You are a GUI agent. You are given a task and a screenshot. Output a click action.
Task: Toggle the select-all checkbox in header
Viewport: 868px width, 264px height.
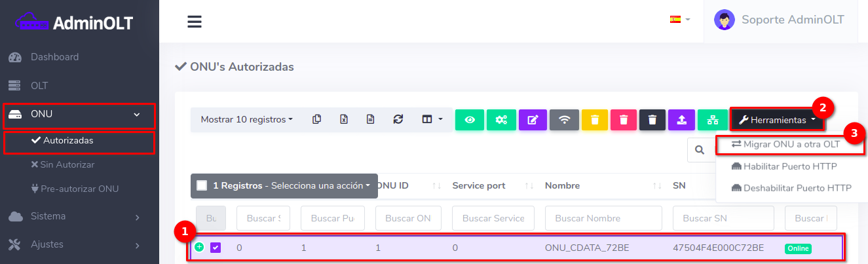tap(202, 185)
